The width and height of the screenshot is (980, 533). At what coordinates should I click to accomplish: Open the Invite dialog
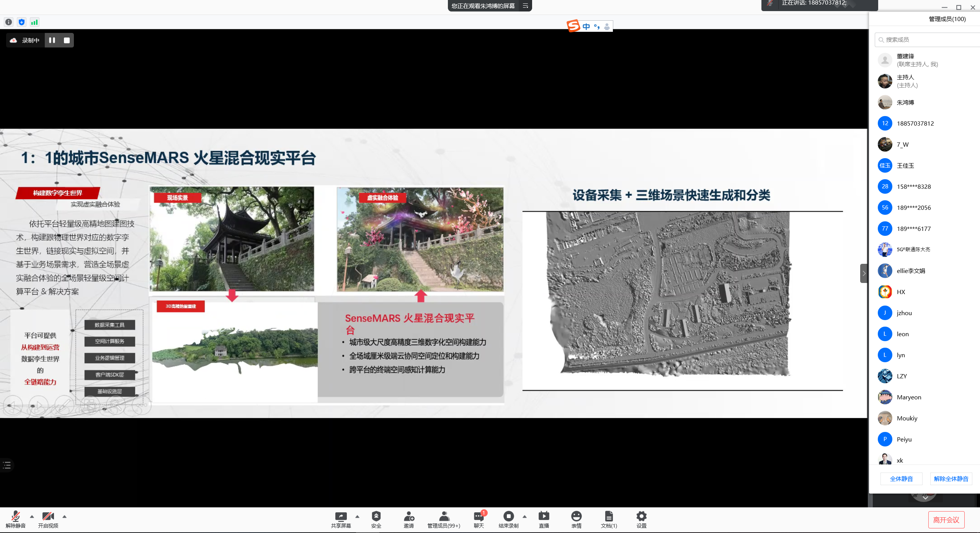408,519
